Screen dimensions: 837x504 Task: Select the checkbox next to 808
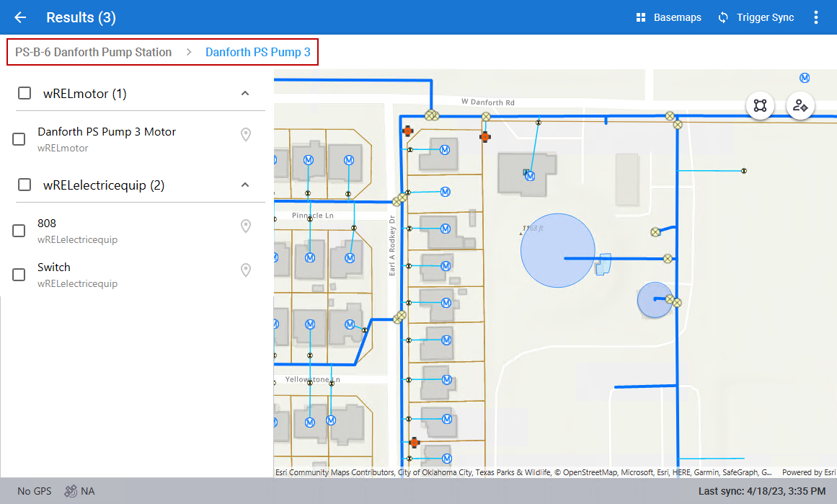tap(19, 231)
